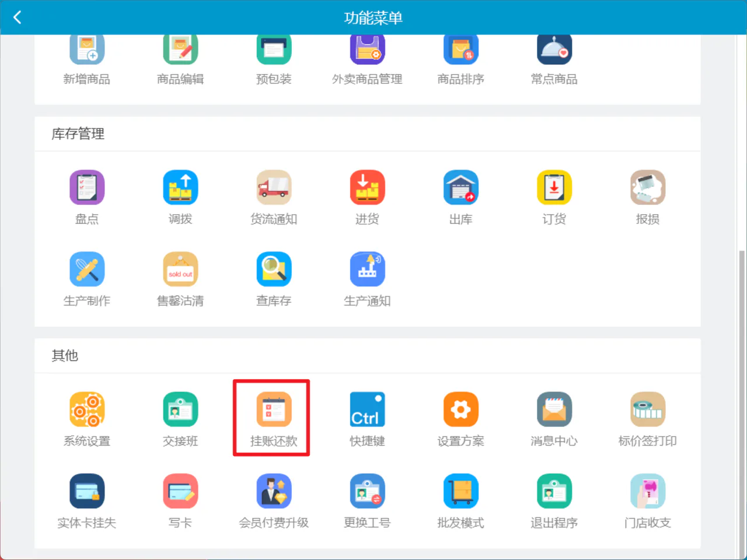Open 售罄沽清 sold out settings
Image resolution: width=747 pixels, height=560 pixels.
pyautogui.click(x=180, y=279)
